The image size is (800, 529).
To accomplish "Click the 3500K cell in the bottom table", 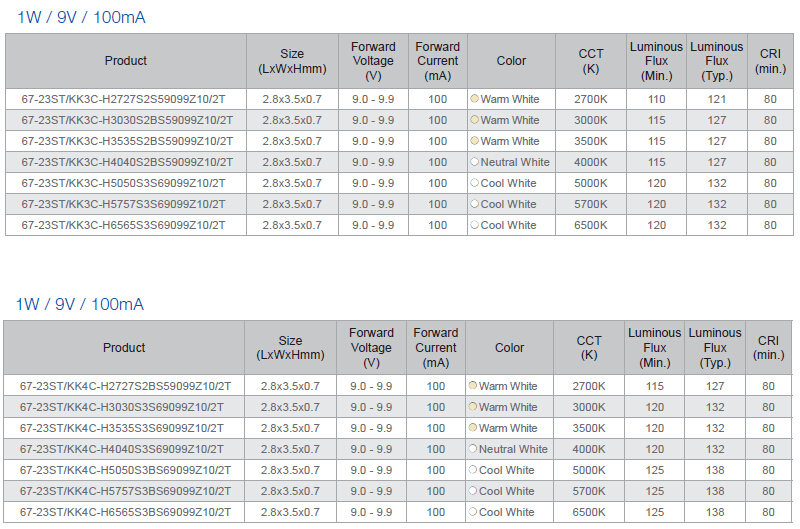I will pyautogui.click(x=589, y=428).
